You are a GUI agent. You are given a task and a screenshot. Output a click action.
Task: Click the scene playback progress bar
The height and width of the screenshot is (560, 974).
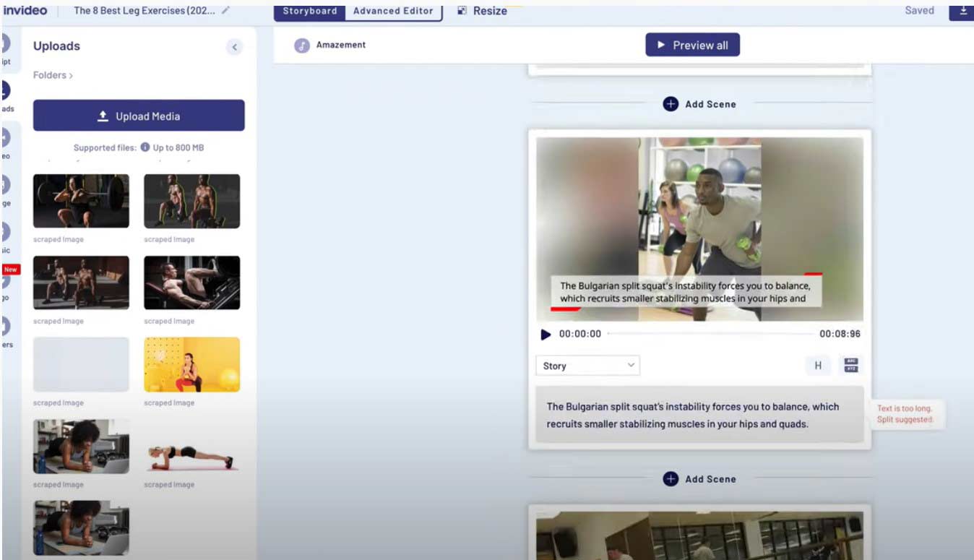(710, 334)
